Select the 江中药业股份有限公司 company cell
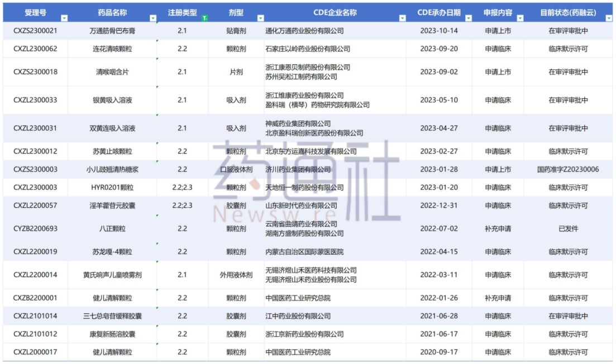 coord(335,316)
